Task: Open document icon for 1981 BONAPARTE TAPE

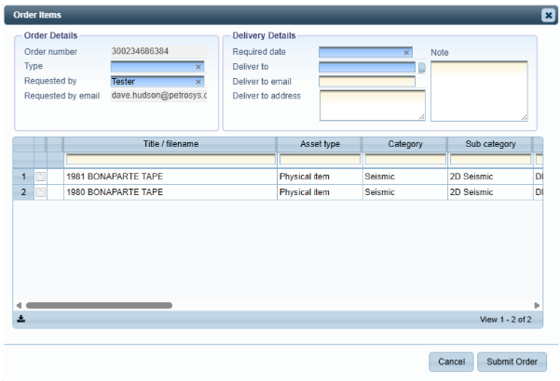Action: 40,176
